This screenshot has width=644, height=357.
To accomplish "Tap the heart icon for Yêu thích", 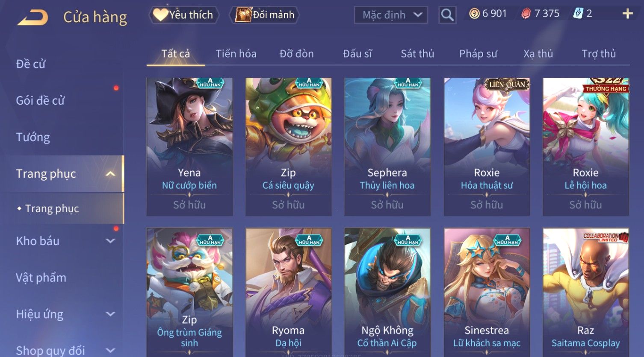I will click(160, 15).
